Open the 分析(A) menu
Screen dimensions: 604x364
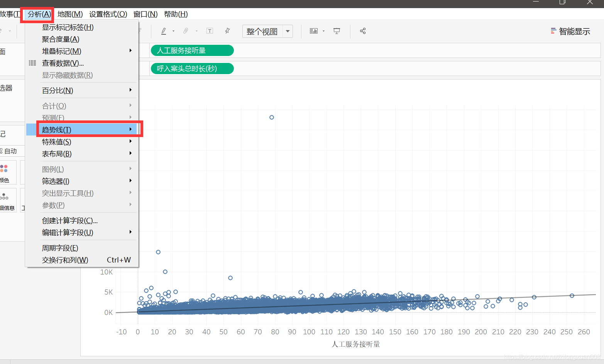(39, 14)
